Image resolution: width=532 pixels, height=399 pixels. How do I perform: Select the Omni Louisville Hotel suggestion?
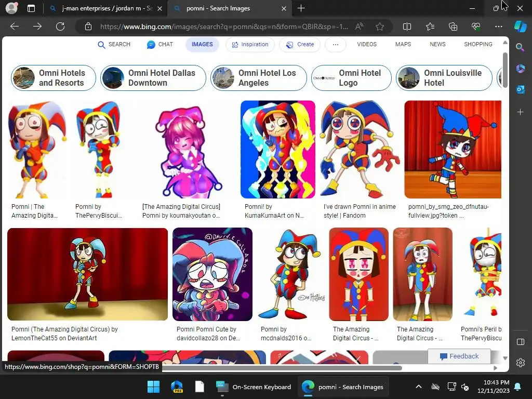tap(444, 78)
